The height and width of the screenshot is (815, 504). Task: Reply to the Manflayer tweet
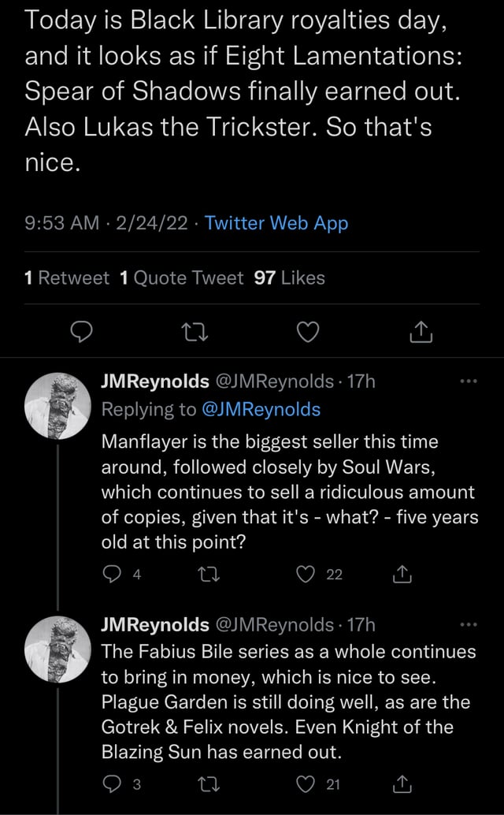(112, 574)
